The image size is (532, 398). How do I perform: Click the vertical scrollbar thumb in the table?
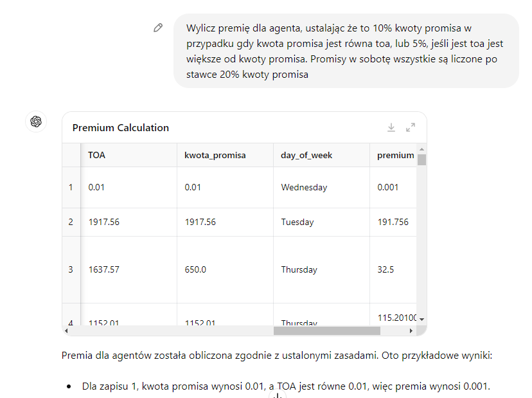(x=422, y=160)
